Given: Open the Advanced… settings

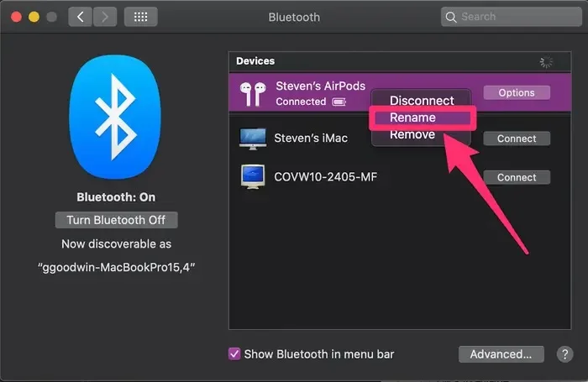Looking at the screenshot, I should [x=501, y=354].
